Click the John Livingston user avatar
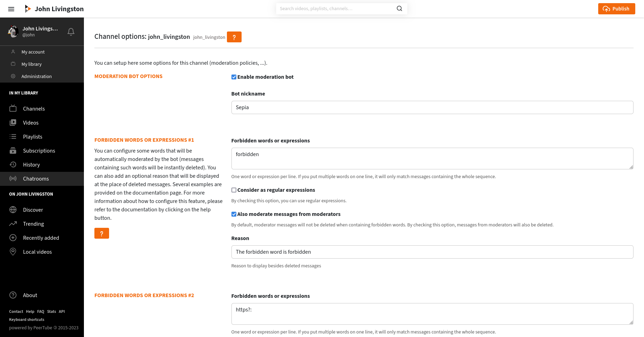Screen dimensions: 644x337 tap(13, 31)
